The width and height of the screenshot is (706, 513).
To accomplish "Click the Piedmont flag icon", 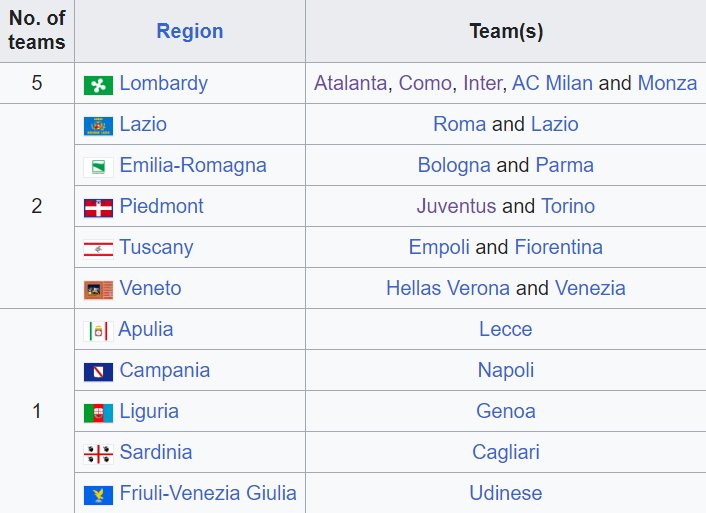I will [x=98, y=208].
